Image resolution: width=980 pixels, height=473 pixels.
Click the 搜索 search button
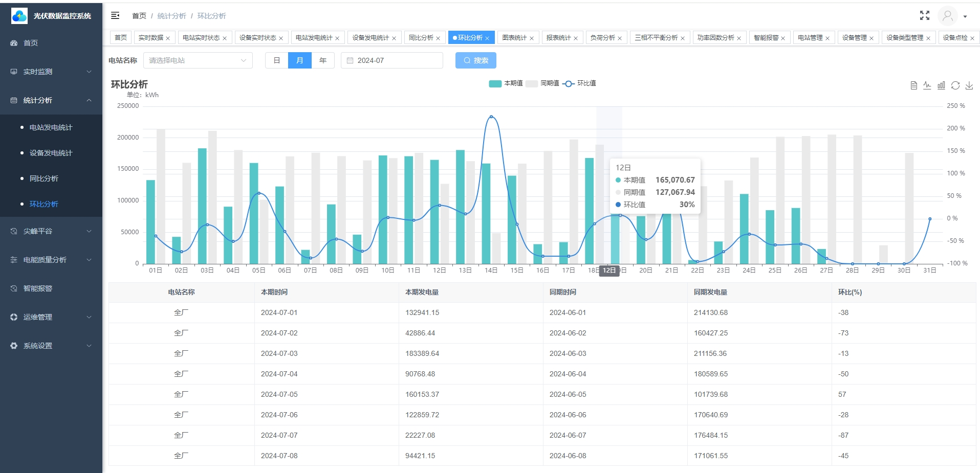[x=476, y=60]
